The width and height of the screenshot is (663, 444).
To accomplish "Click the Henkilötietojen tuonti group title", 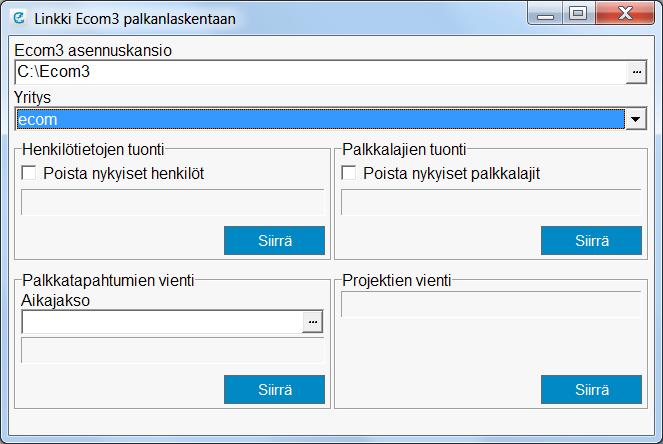I will [93, 150].
